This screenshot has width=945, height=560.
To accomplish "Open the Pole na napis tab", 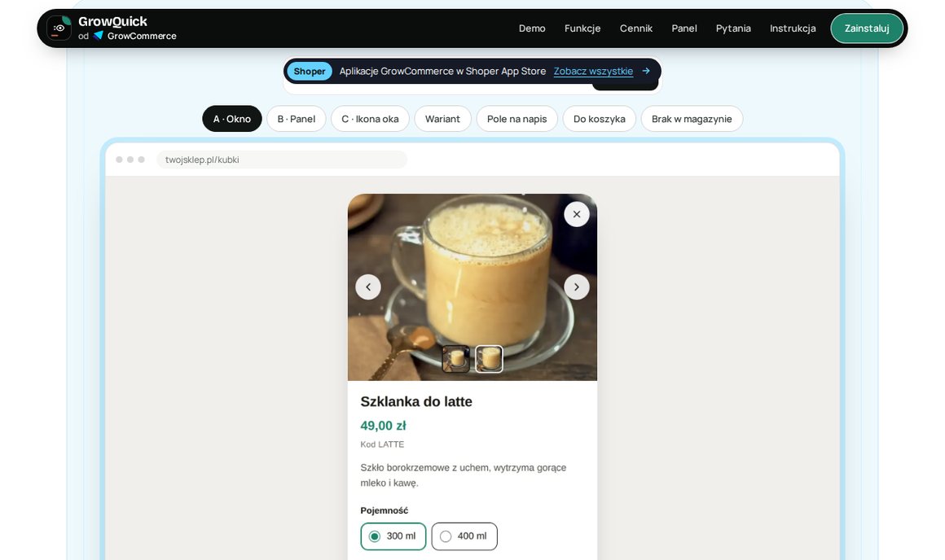I will pyautogui.click(x=517, y=119).
